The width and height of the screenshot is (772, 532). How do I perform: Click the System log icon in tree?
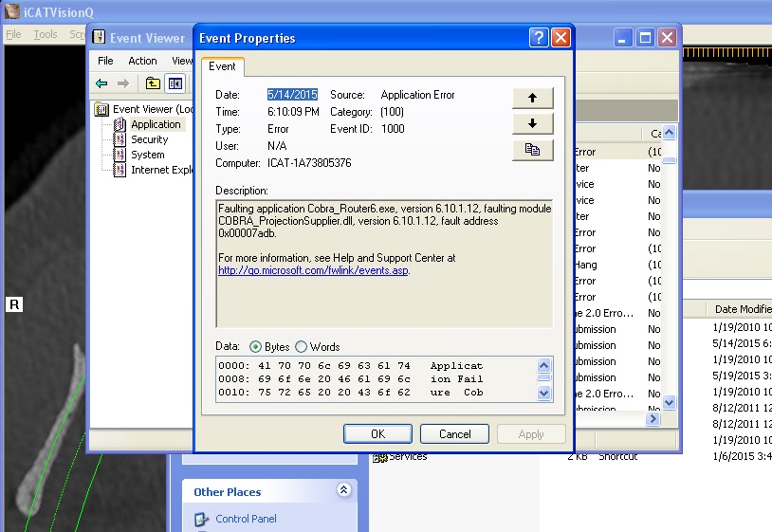point(119,155)
